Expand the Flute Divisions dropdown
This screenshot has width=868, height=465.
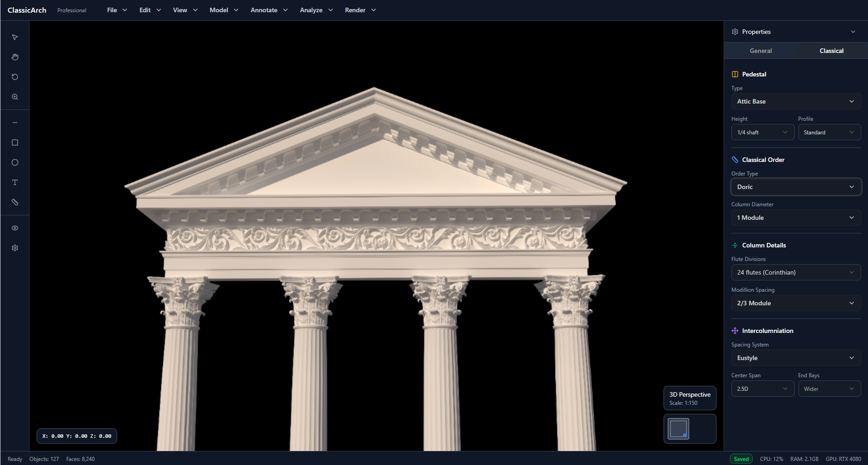(x=796, y=272)
